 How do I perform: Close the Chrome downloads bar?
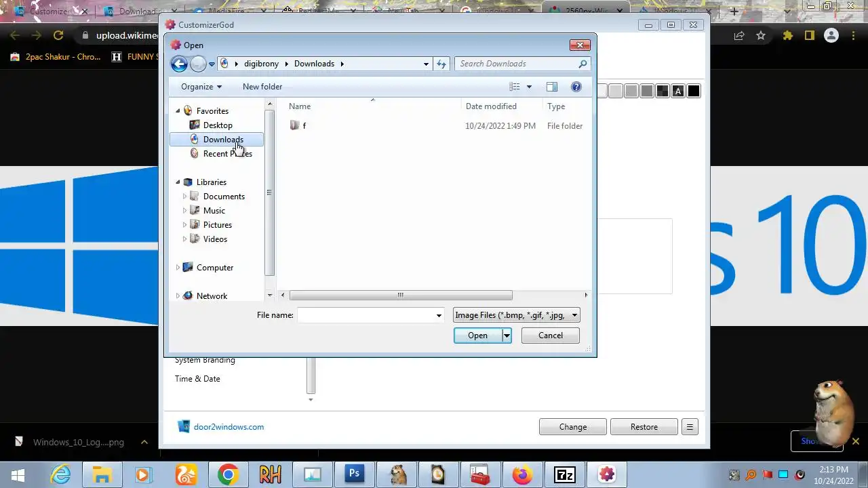[x=855, y=441]
